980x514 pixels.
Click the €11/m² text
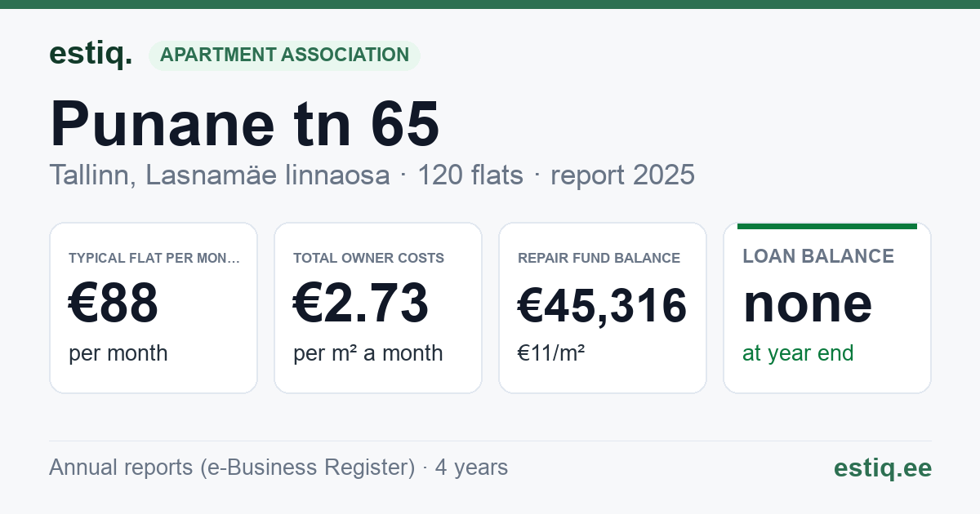tap(551, 353)
